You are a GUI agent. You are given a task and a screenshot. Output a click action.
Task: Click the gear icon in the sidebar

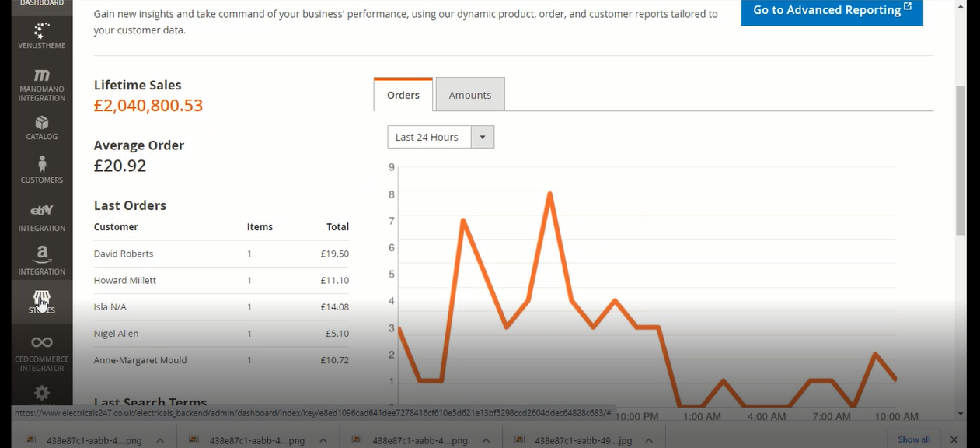(x=42, y=393)
